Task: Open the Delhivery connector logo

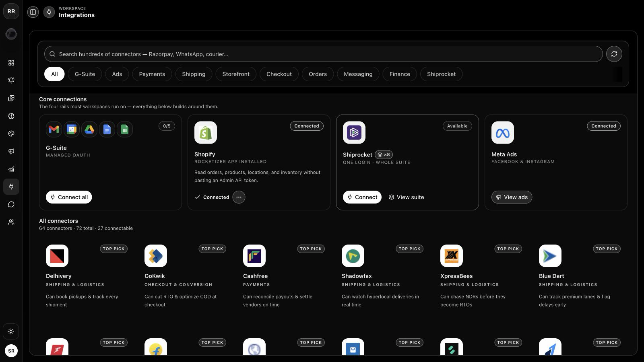Action: [x=57, y=256]
